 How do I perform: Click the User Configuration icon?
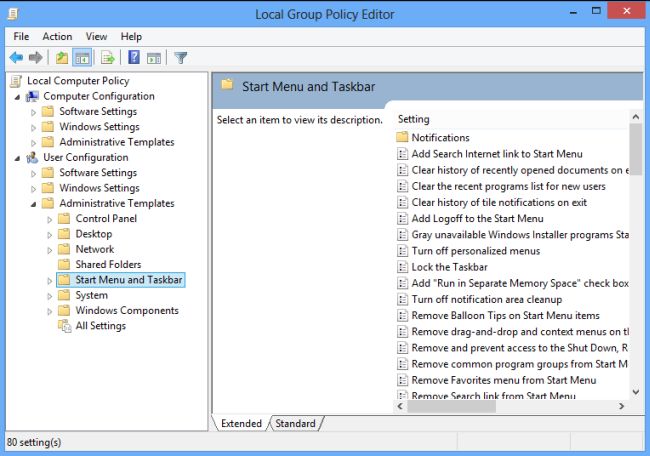(32, 158)
